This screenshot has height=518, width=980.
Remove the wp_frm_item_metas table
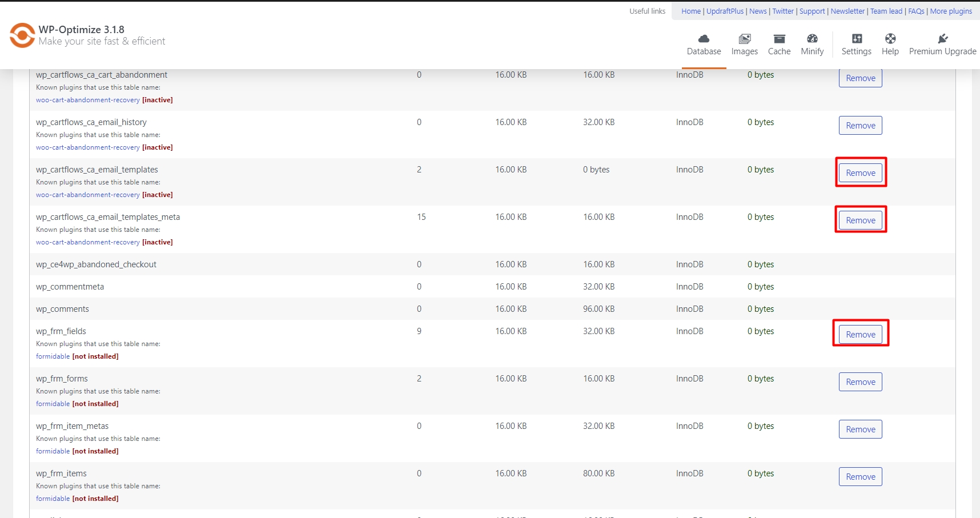point(860,429)
